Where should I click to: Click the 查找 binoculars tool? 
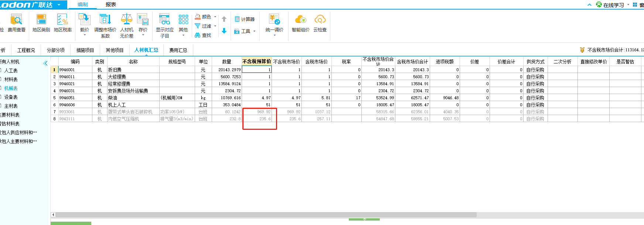[x=203, y=35]
